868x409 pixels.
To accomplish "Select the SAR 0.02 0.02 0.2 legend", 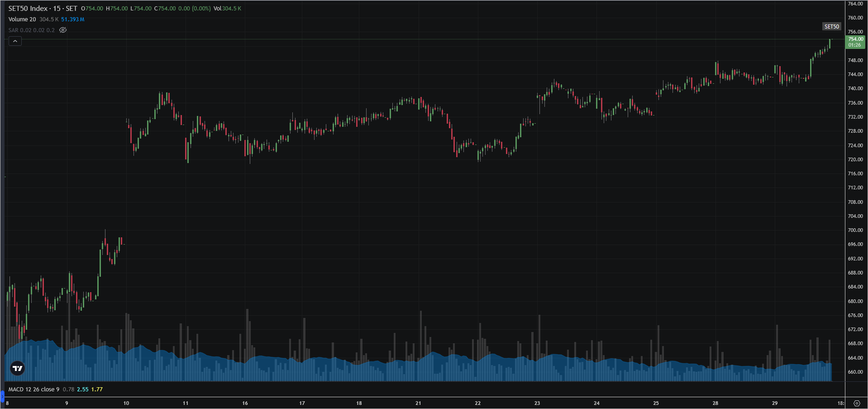I will pyautogui.click(x=31, y=30).
